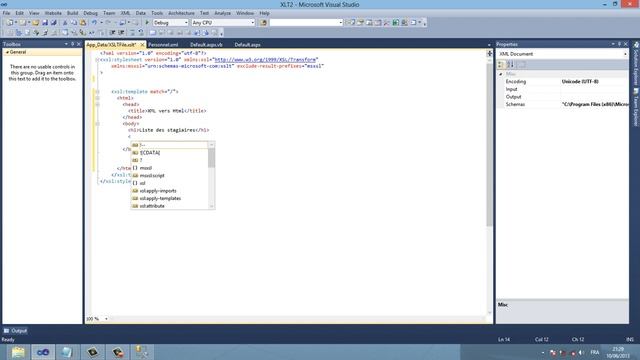Click the Unicode (UTF-8) encoding value
This screenshot has width=640, height=360.
[580, 82]
